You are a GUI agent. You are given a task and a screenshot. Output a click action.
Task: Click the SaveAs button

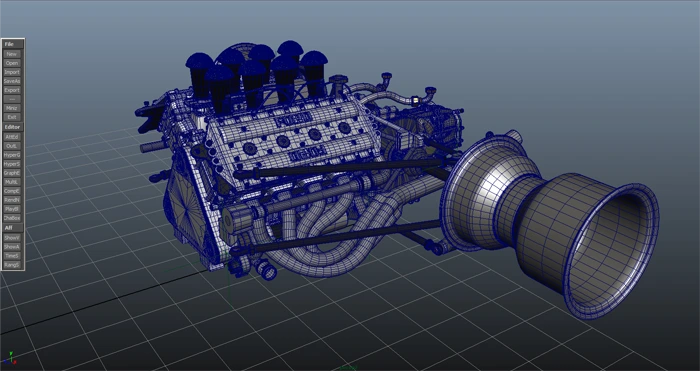[x=12, y=81]
